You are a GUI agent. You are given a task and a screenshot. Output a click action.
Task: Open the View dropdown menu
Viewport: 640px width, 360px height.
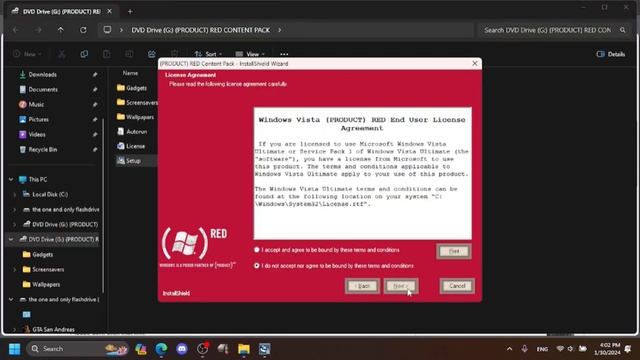pos(250,54)
